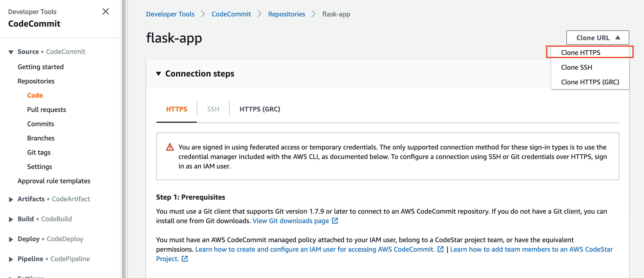Open Getting started in sidebar
This screenshot has width=644, height=278.
click(x=40, y=67)
